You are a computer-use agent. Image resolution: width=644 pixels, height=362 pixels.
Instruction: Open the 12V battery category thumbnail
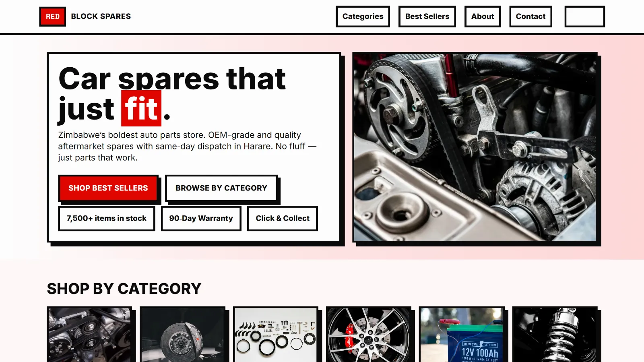462,334
